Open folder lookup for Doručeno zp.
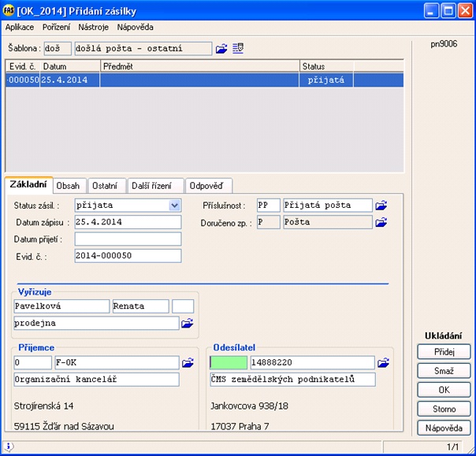The image size is (476, 456). 381,222
